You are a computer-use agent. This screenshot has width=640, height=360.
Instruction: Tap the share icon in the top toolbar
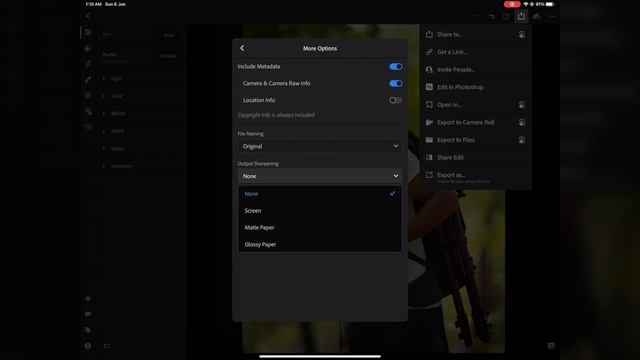click(x=521, y=16)
